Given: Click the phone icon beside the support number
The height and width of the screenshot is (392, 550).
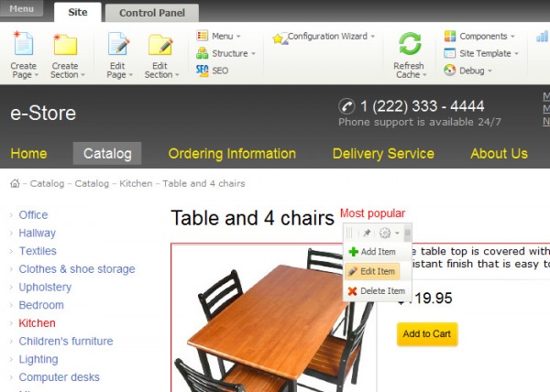Looking at the screenshot, I should tap(346, 106).
